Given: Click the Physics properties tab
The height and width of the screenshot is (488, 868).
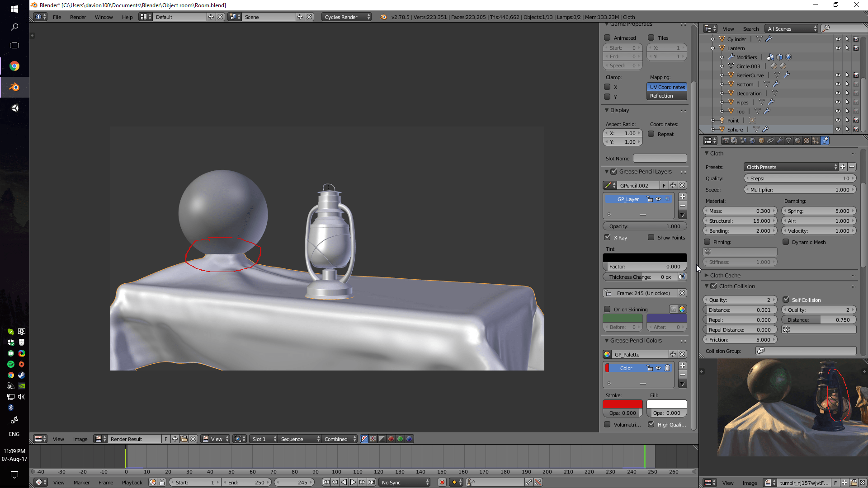Looking at the screenshot, I should 825,141.
